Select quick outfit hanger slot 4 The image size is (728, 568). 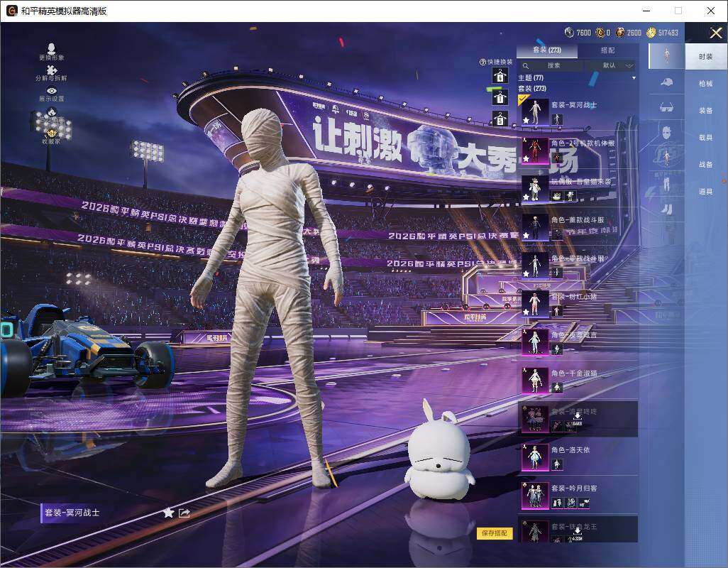coord(500,75)
